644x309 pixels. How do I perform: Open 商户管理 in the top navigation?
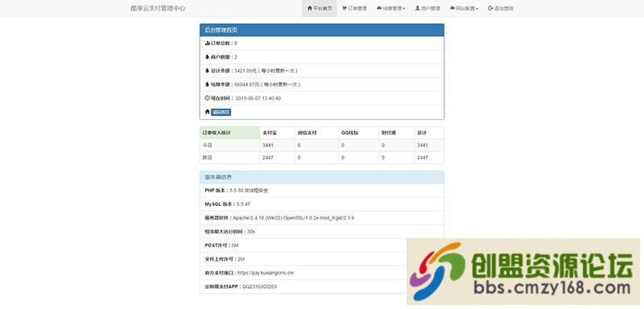427,8
